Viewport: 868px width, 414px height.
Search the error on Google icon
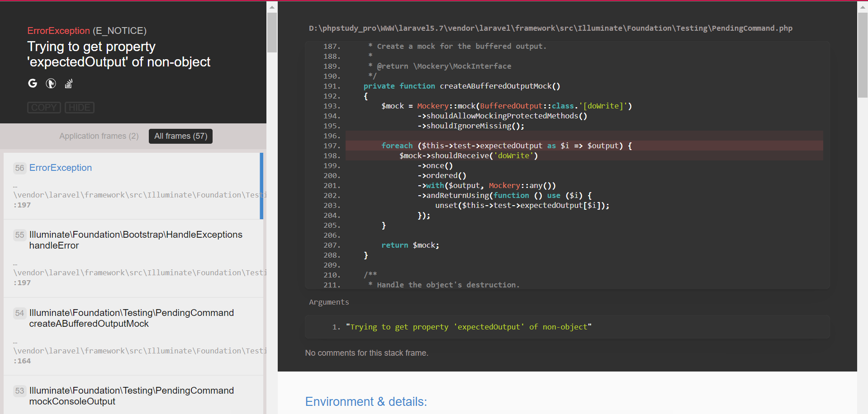(33, 83)
